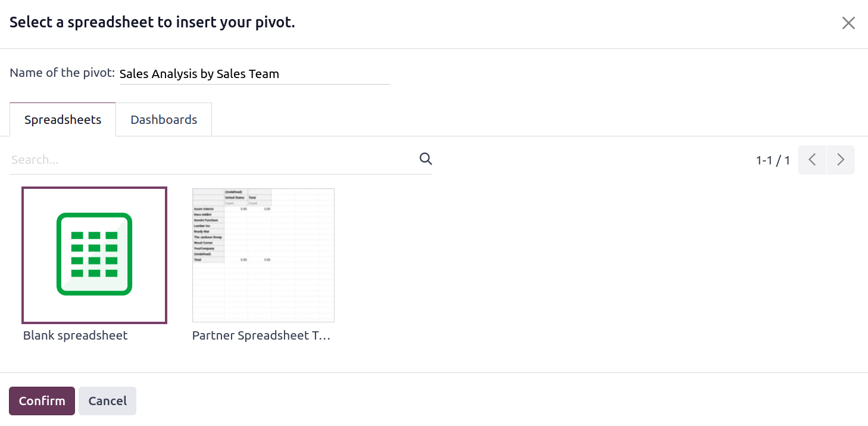Screen dimensions: 868x426
Task: Click the Total row in spreadsheet preview
Action: click(x=232, y=260)
